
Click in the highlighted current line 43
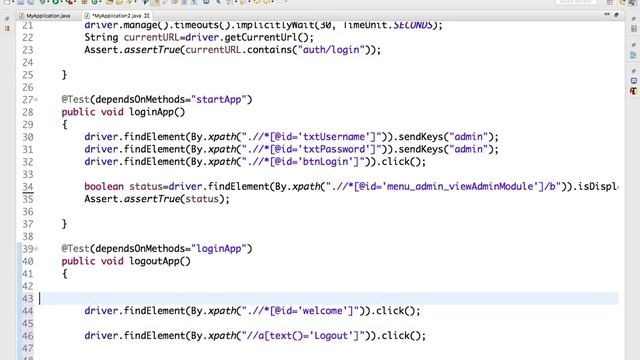tap(329, 298)
